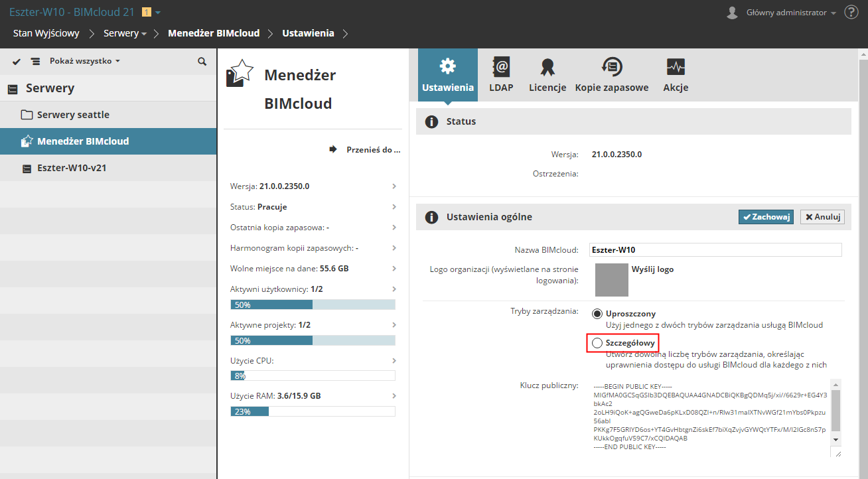Click the Użycie RAM 23% progress bar
Screen dimensions: 868x479
[313, 411]
